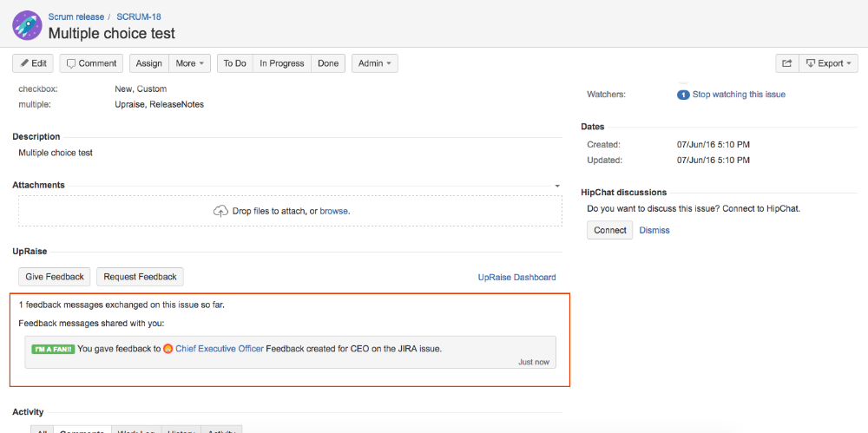Viewport: 868px width, 433px height.
Task: Open the UpRaise Dashboard link
Action: coord(517,277)
